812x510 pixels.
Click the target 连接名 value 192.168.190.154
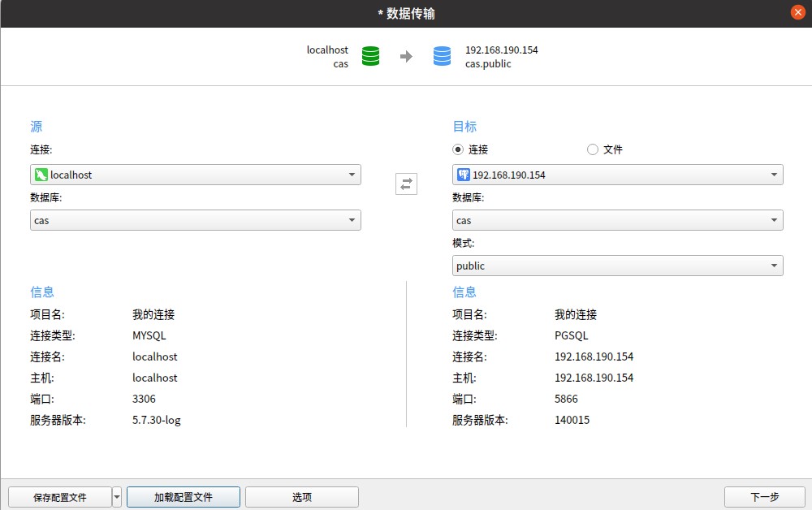(x=594, y=357)
